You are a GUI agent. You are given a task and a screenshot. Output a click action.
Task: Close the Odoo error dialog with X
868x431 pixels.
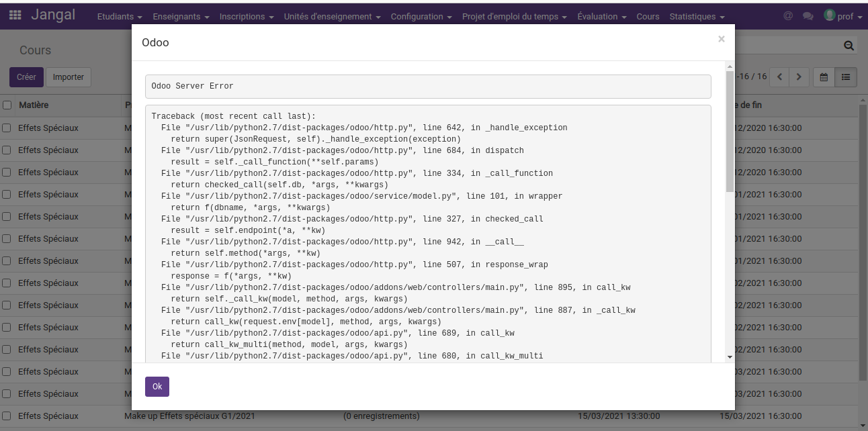pos(721,40)
